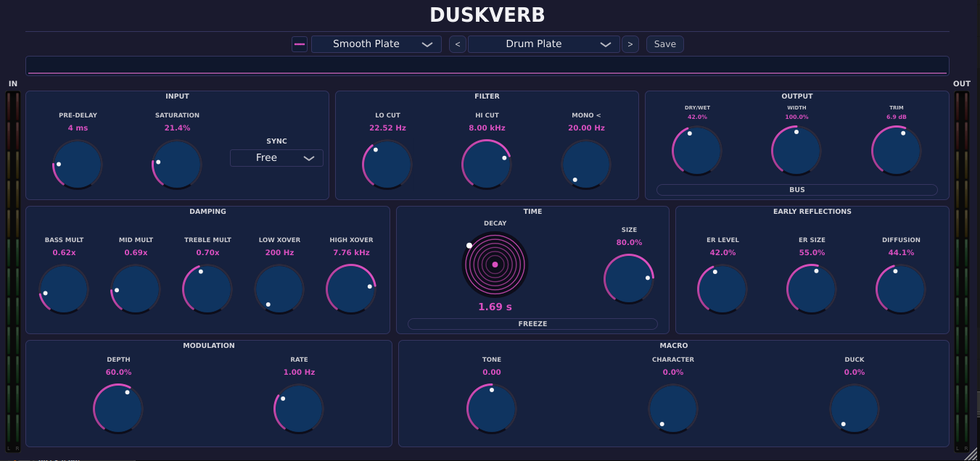
Task: Click the Decay concentric-ring dial
Action: click(x=495, y=265)
